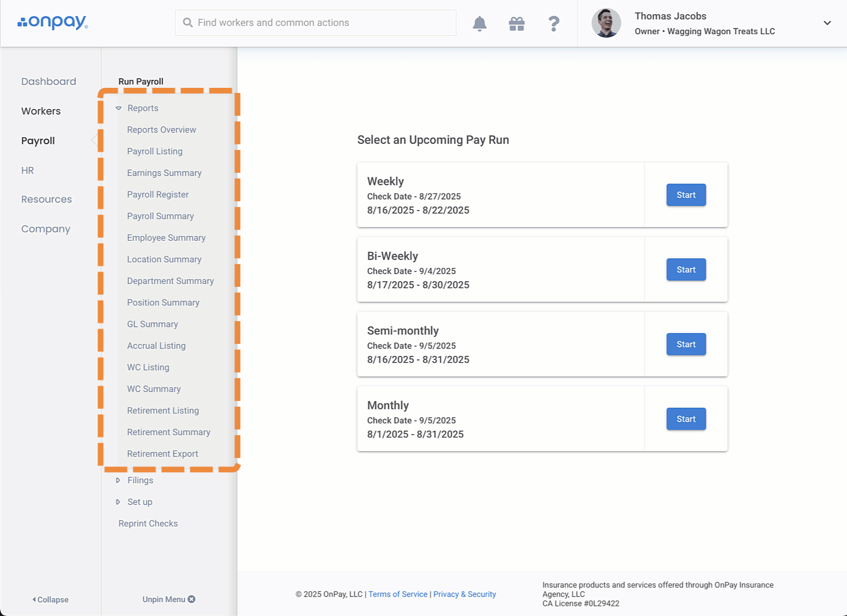
Task: Click the Unpin Menu icon
Action: [x=192, y=599]
